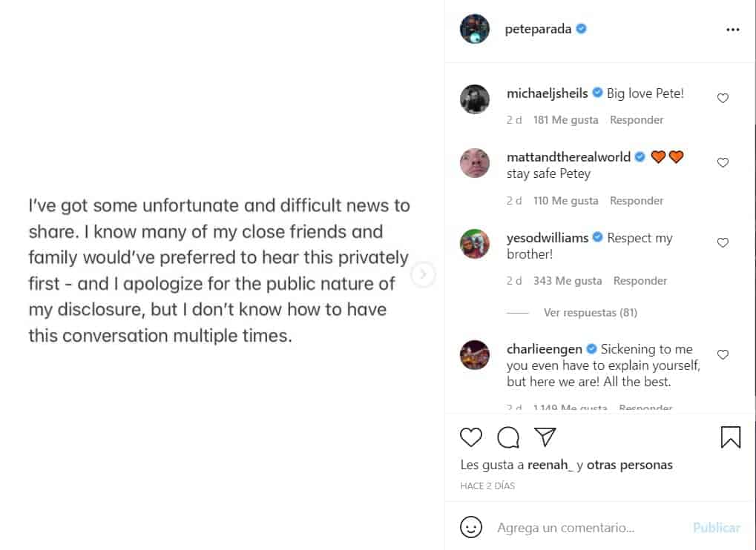
Task: Focus the Agrega un comentario field
Action: (x=586, y=528)
